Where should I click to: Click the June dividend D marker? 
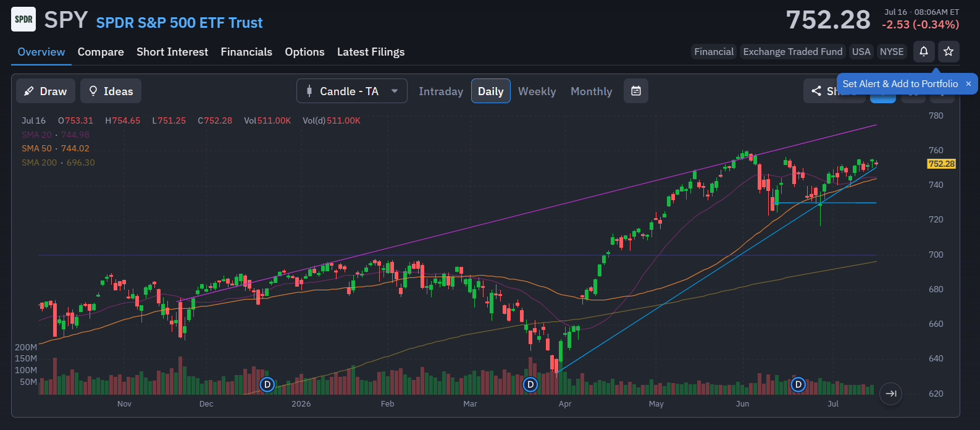tap(798, 384)
